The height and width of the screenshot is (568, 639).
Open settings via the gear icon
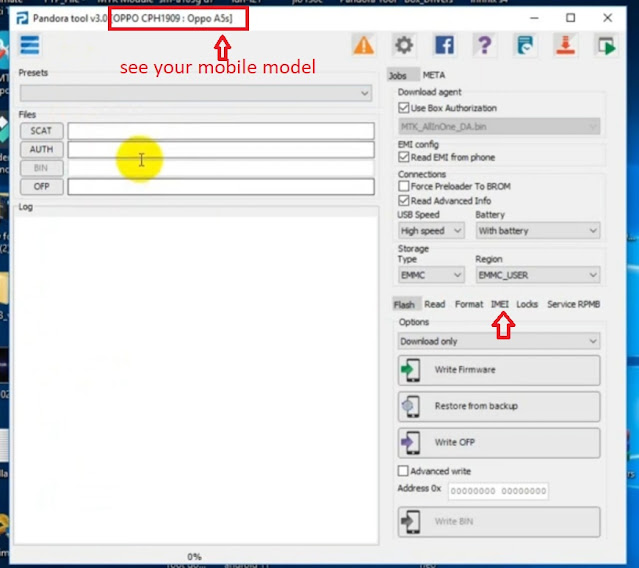(404, 45)
